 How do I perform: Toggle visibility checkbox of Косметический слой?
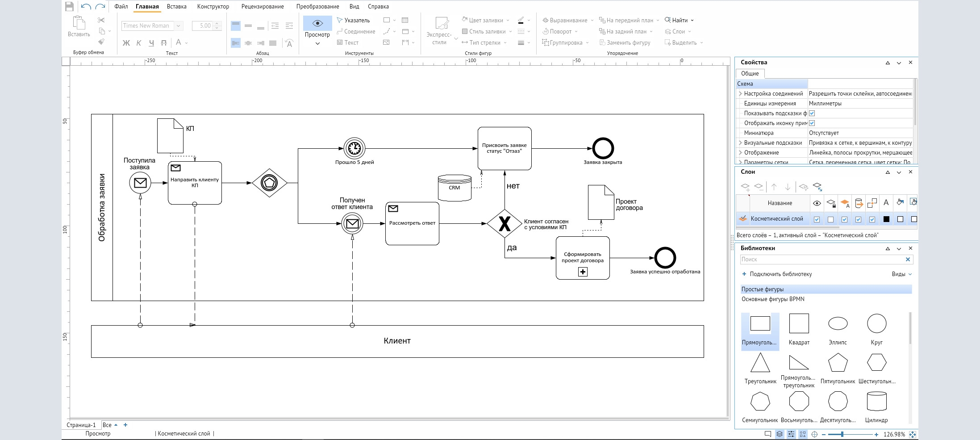coord(817,219)
